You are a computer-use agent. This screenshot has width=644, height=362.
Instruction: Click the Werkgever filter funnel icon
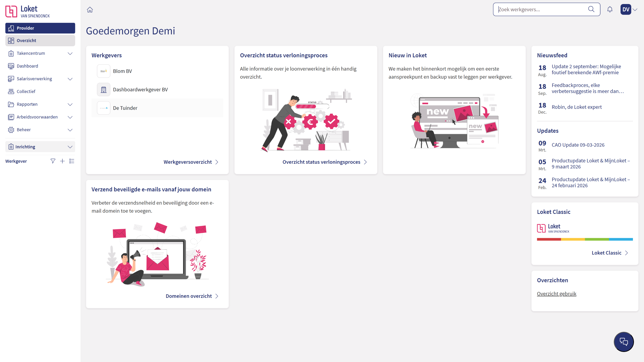click(x=53, y=161)
